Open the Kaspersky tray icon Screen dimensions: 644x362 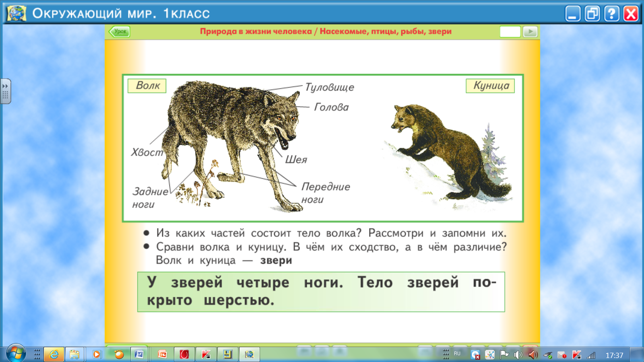pos(576,355)
